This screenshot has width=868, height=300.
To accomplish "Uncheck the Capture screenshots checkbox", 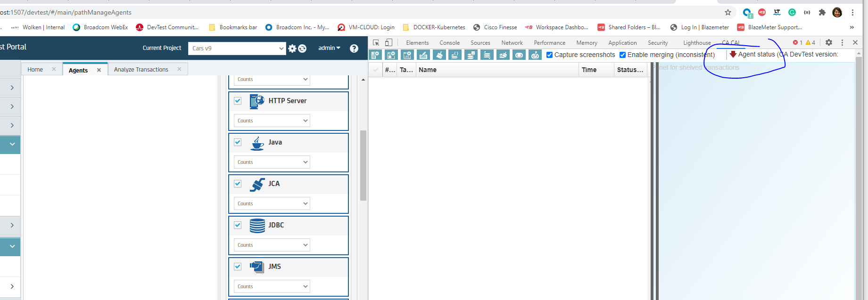I will 549,55.
